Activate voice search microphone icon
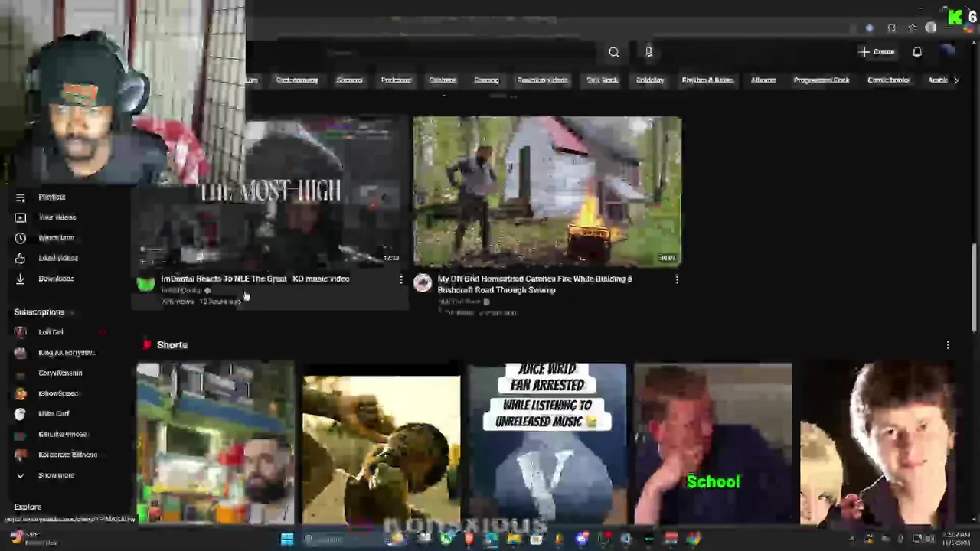Viewport: 980px width, 551px height. point(648,52)
